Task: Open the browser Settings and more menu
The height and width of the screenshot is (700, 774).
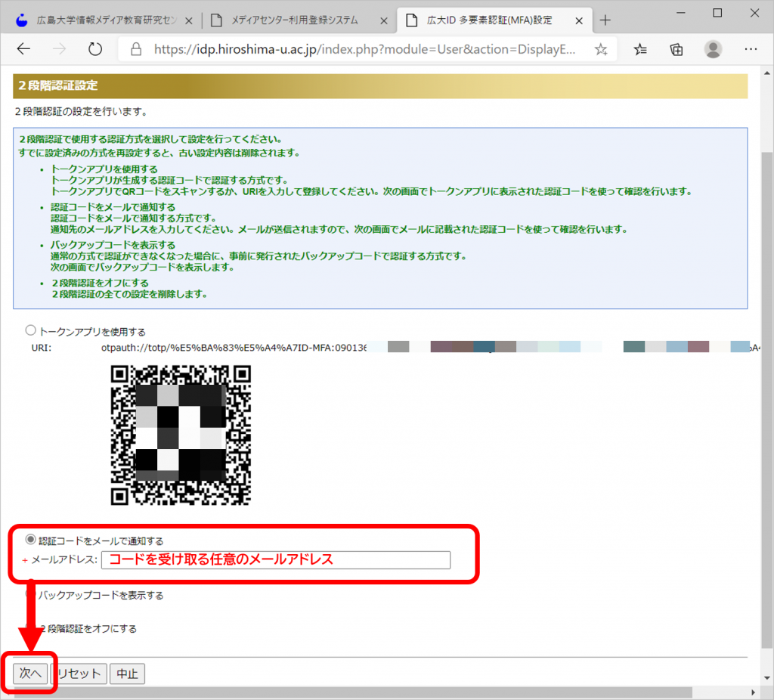Action: pos(751,49)
